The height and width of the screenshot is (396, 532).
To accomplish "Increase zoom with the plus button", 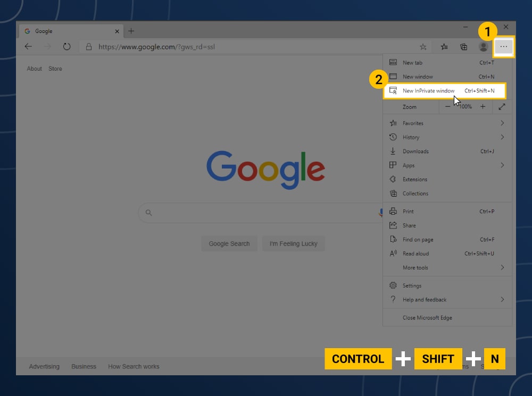I will (x=483, y=107).
